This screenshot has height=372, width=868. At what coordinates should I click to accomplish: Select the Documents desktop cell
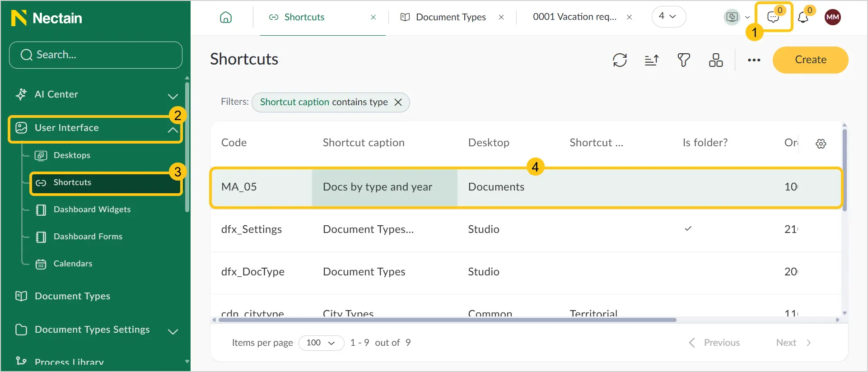tap(496, 187)
